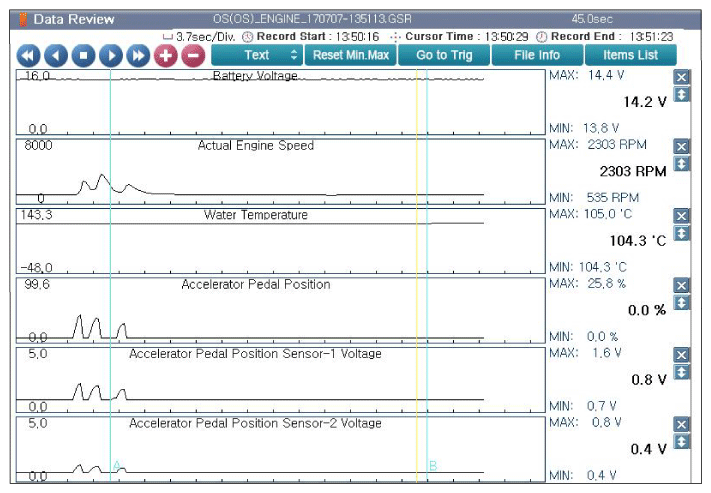This screenshot has height=493, width=711.
Task: Open the Items List
Action: click(630, 55)
